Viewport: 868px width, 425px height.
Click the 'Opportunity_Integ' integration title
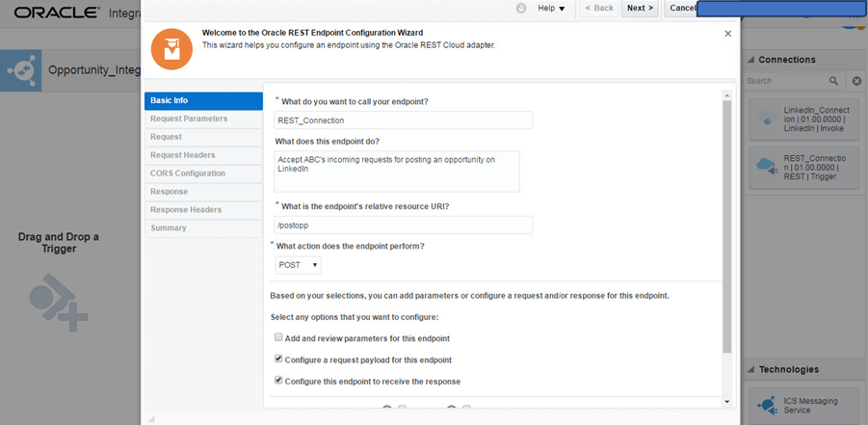[94, 70]
